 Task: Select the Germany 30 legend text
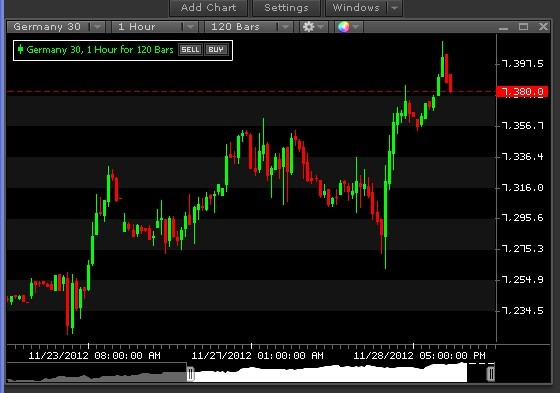click(x=100, y=50)
